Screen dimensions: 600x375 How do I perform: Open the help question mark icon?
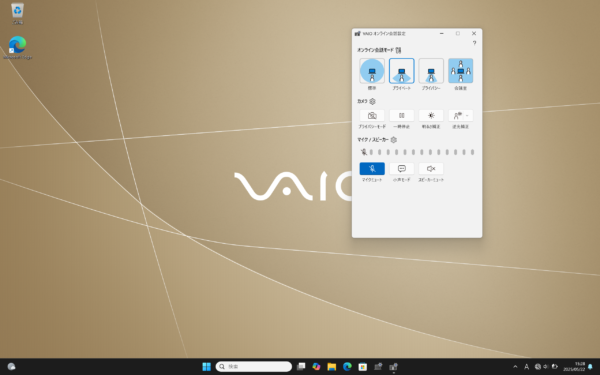click(x=474, y=43)
